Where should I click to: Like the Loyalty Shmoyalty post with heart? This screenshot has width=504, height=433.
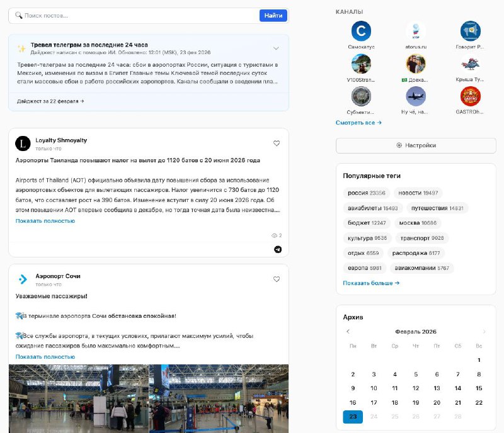click(277, 143)
